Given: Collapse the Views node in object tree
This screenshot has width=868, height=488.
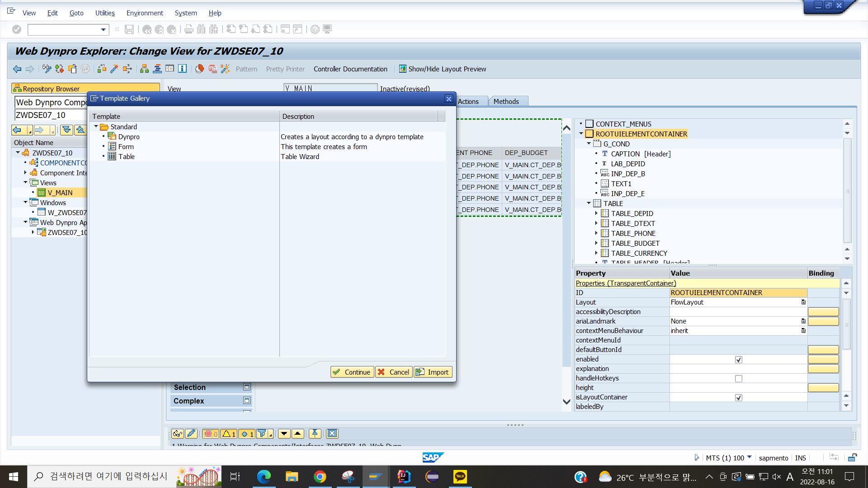Looking at the screenshot, I should [25, 183].
